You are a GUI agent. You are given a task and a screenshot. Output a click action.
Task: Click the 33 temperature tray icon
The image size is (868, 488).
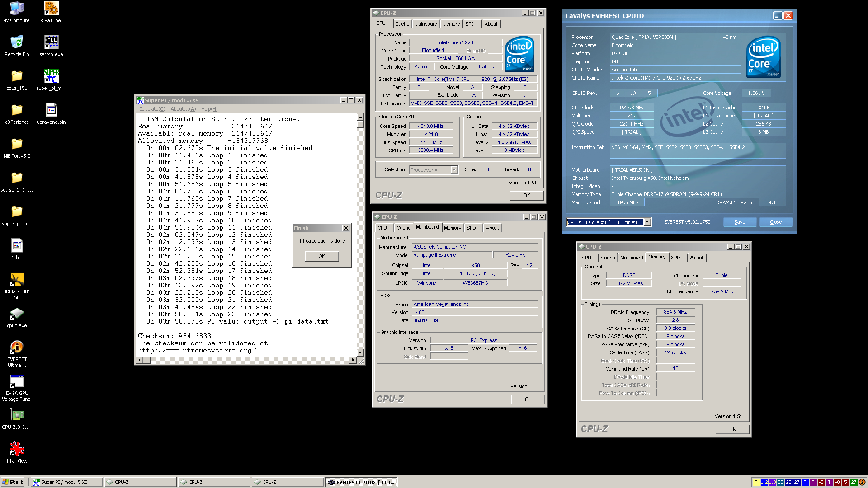click(780, 482)
